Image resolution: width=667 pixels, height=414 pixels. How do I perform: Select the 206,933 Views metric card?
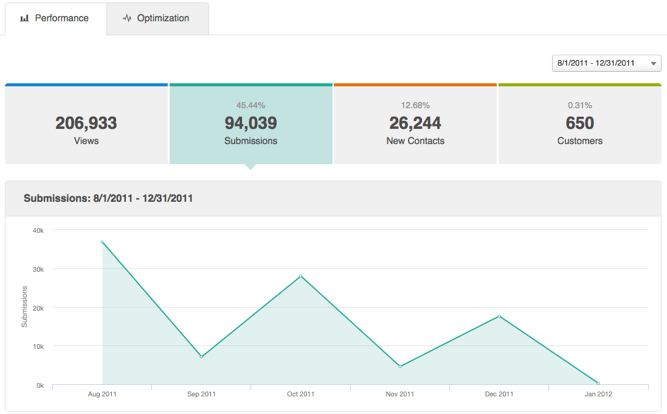pos(86,125)
